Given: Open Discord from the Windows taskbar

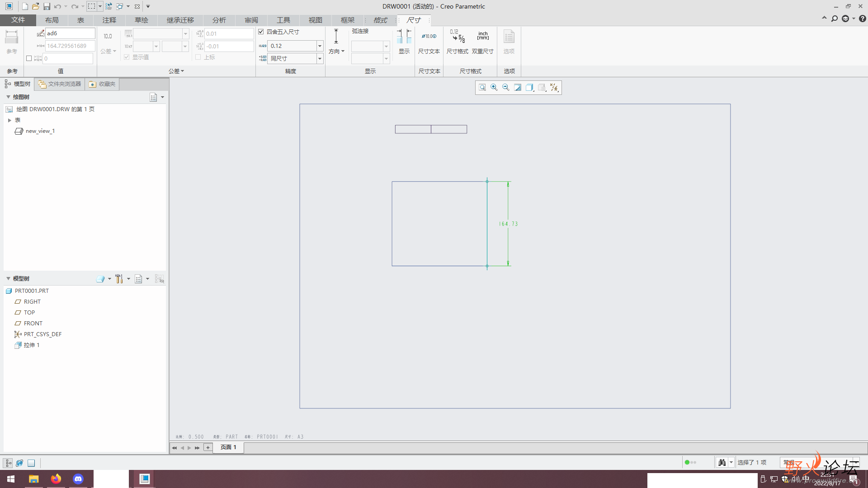Looking at the screenshot, I should (x=78, y=479).
